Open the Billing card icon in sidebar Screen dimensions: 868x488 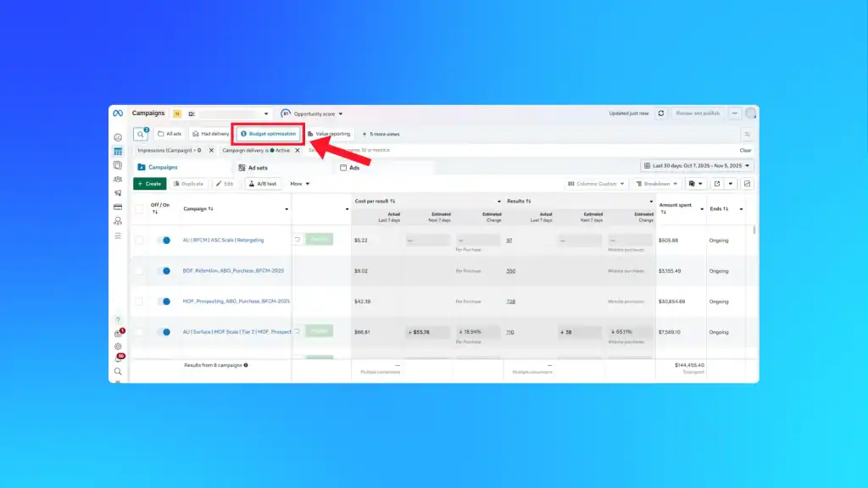click(118, 207)
